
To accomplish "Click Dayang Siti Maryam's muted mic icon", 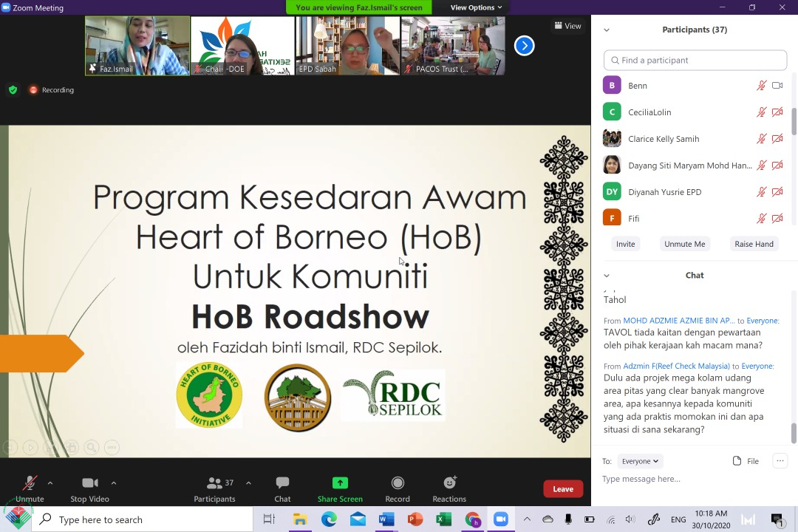I will (761, 165).
